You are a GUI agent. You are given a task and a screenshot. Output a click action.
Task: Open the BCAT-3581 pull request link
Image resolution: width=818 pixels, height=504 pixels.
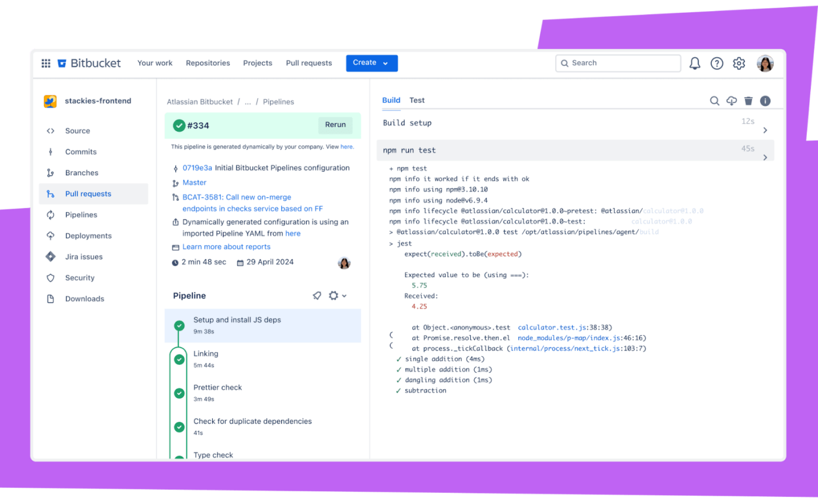click(252, 203)
